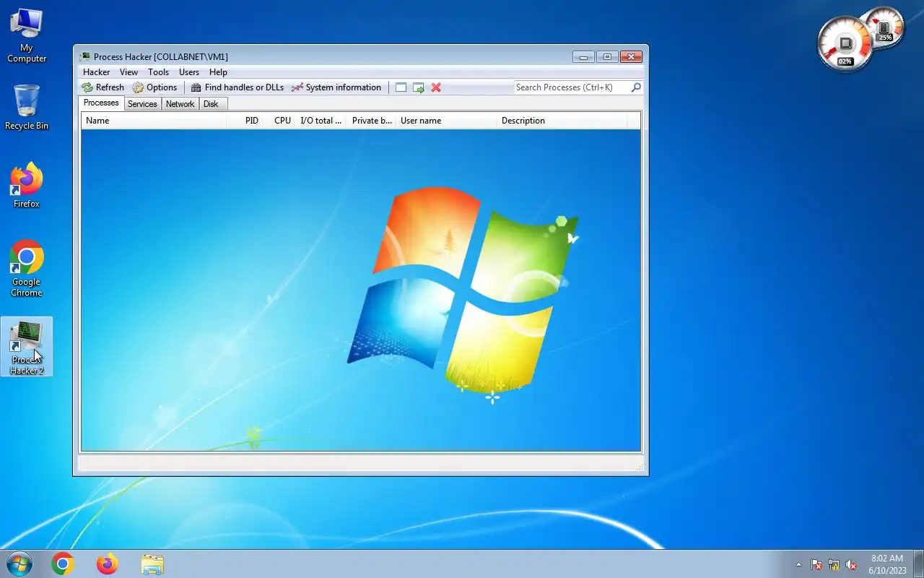Open the Help menu
The height and width of the screenshot is (578, 924).
218,72
